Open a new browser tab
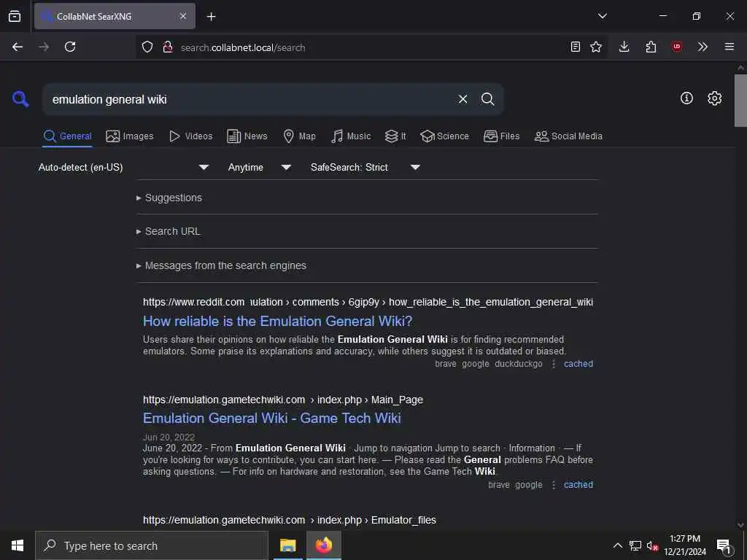Viewport: 747px width, 560px height. pos(211,17)
